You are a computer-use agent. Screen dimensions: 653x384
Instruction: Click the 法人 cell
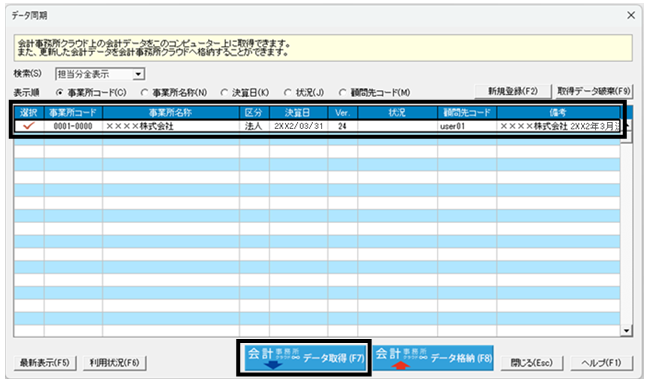click(254, 126)
